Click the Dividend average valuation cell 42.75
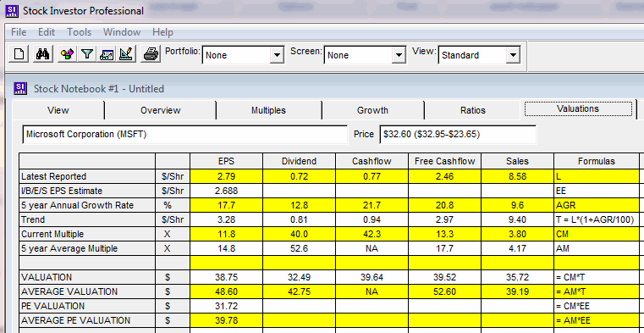644x333 pixels. pyautogui.click(x=299, y=291)
